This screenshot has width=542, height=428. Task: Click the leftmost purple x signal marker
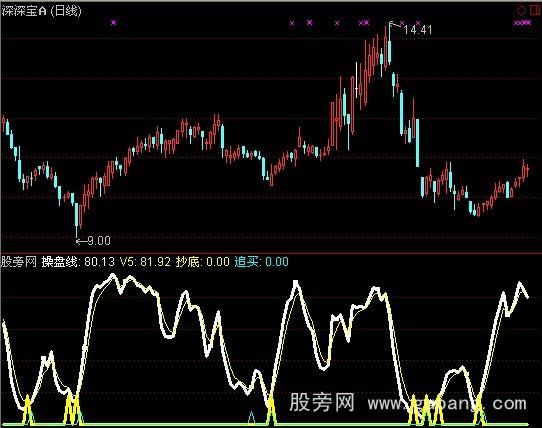click(114, 23)
